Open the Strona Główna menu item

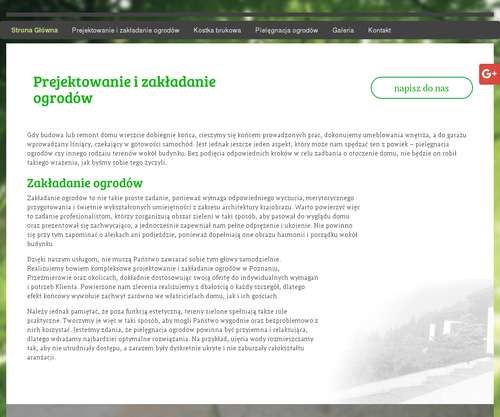click(x=34, y=30)
